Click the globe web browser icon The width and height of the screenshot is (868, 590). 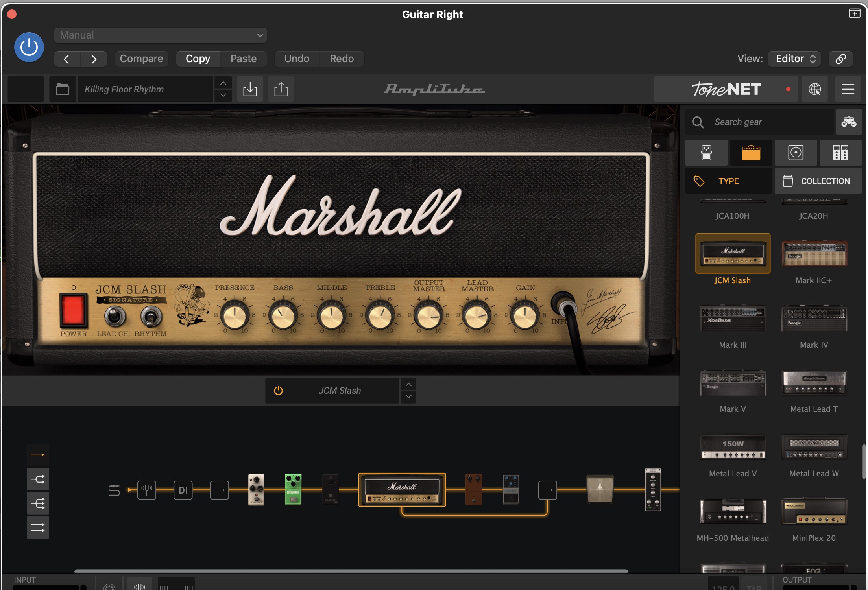pos(814,89)
